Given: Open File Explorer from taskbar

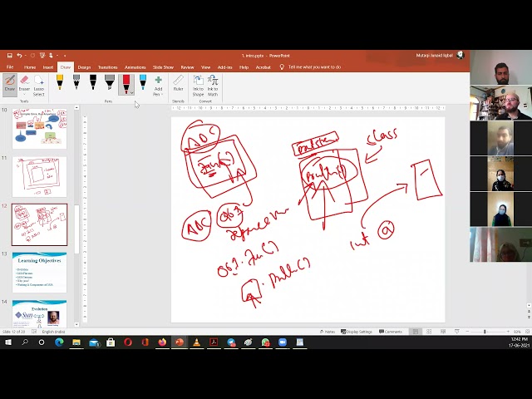Looking at the screenshot, I should [76, 342].
